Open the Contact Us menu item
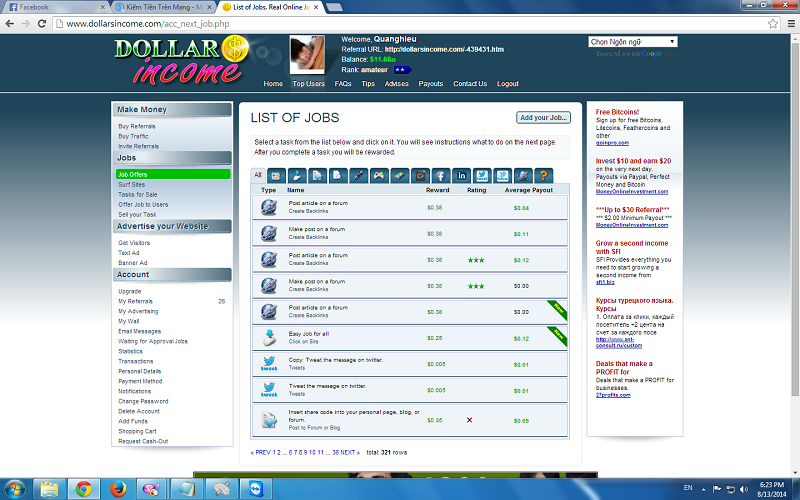Viewport: 800px width, 500px height. [x=470, y=84]
